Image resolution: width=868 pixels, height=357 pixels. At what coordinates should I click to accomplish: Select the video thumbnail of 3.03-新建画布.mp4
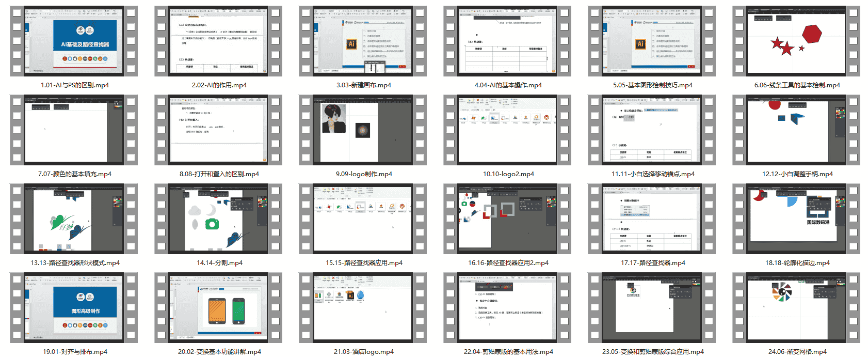coord(363,41)
